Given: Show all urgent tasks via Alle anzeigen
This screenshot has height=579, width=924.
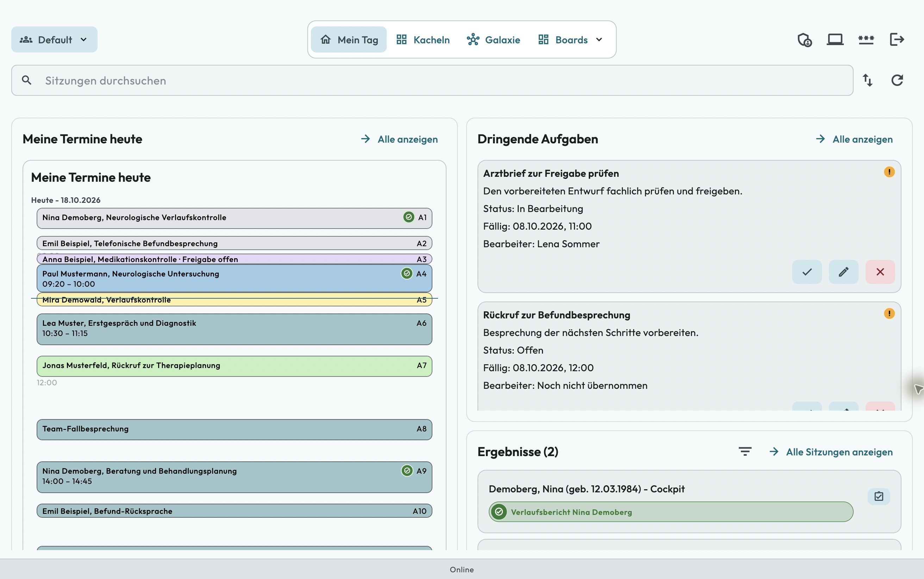Looking at the screenshot, I should [854, 139].
